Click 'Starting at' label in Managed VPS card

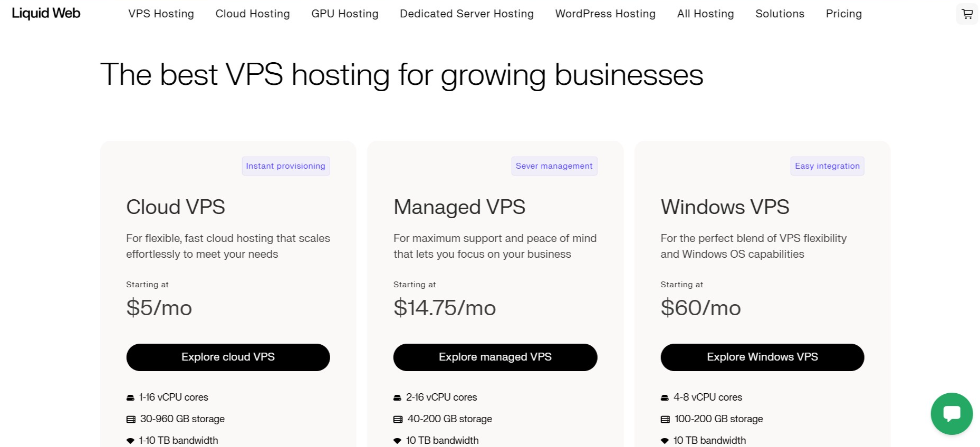coord(415,285)
